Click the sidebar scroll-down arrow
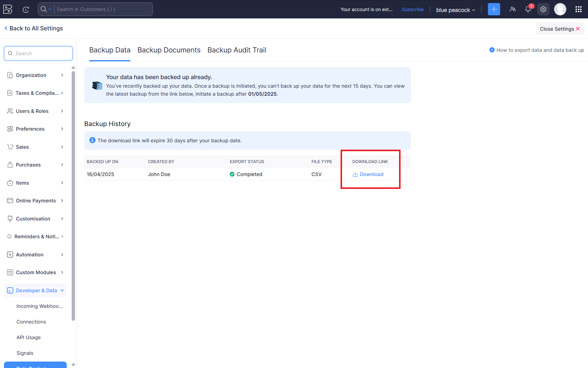Viewport: 588px width, 368px height. click(73, 365)
